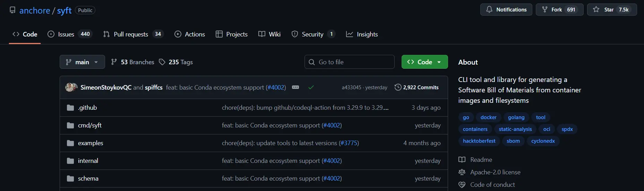Open the syft repository link
The width and height of the screenshot is (644, 191).
click(x=64, y=11)
